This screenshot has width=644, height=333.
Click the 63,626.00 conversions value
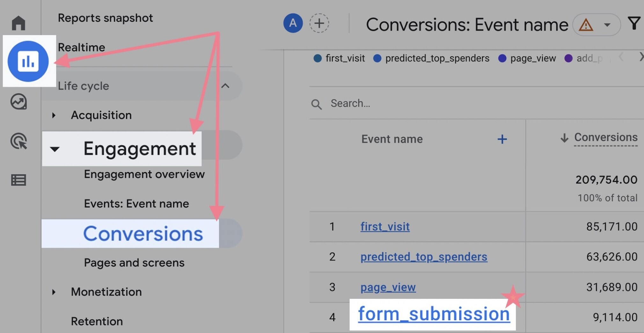(612, 257)
